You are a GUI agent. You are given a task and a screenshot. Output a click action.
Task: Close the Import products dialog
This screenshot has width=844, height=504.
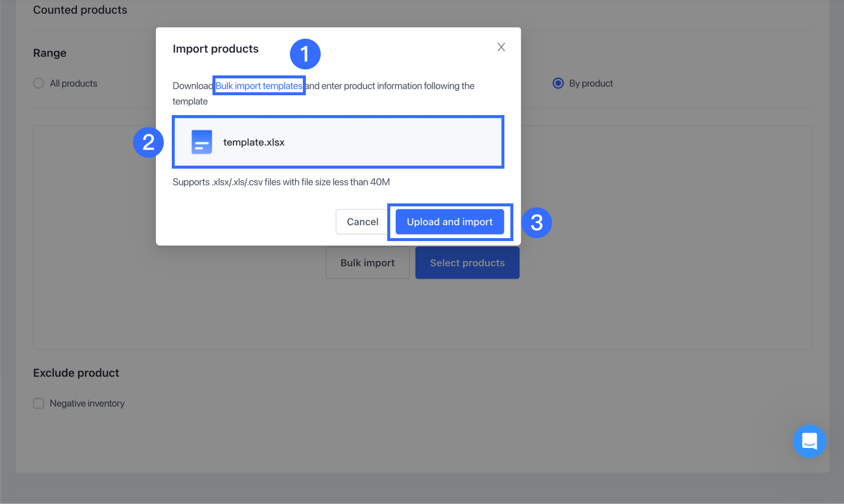click(501, 47)
